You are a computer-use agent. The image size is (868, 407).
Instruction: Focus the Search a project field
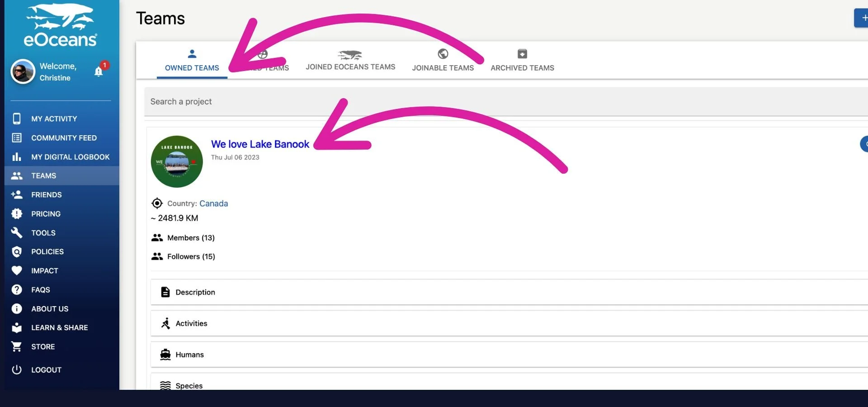point(506,102)
